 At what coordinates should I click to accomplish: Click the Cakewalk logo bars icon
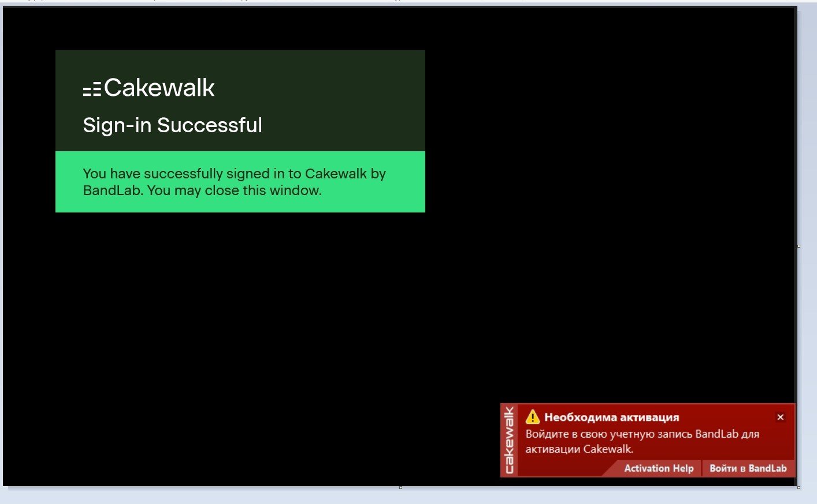[x=92, y=88]
